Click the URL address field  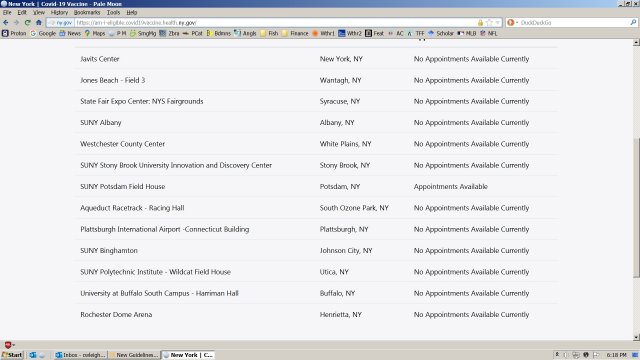[276, 23]
